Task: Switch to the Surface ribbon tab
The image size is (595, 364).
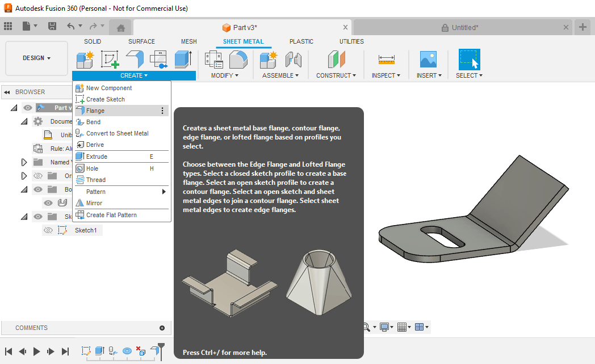Action: [x=141, y=41]
